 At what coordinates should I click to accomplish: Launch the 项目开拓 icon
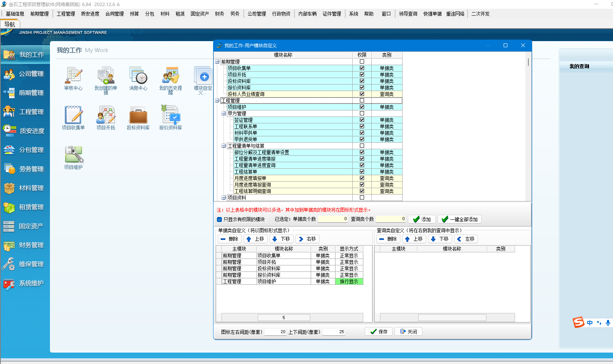pos(106,115)
